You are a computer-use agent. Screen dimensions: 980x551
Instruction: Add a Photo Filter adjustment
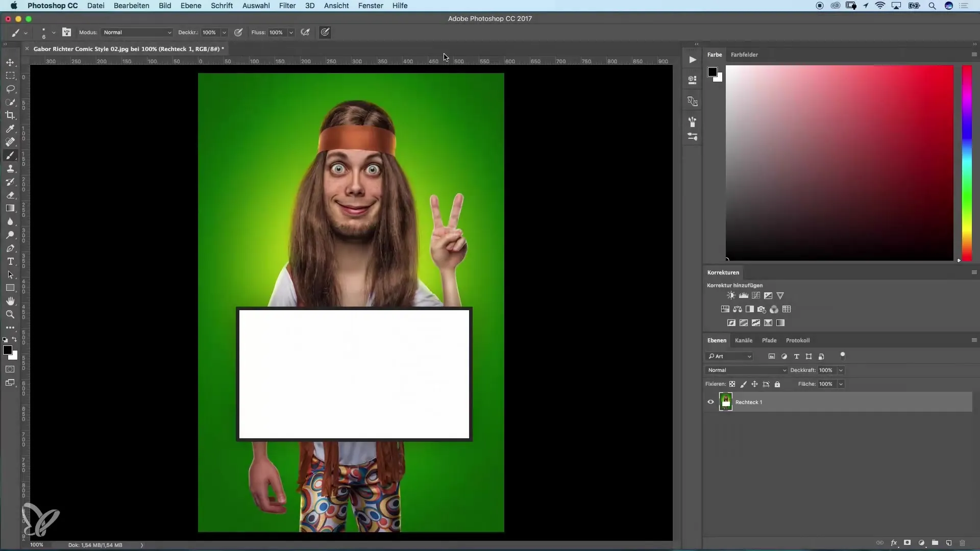(762, 309)
